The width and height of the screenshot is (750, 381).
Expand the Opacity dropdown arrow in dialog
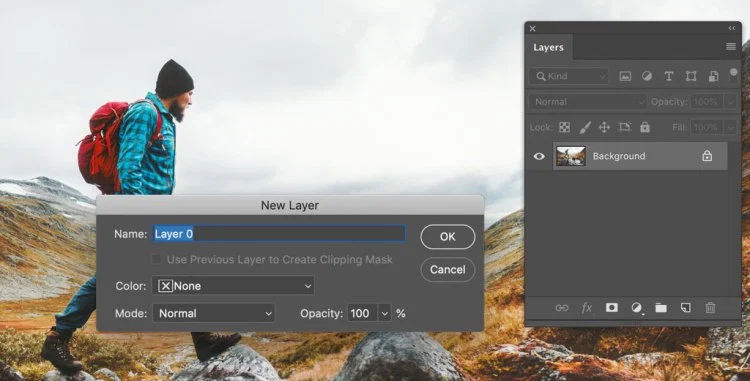385,313
